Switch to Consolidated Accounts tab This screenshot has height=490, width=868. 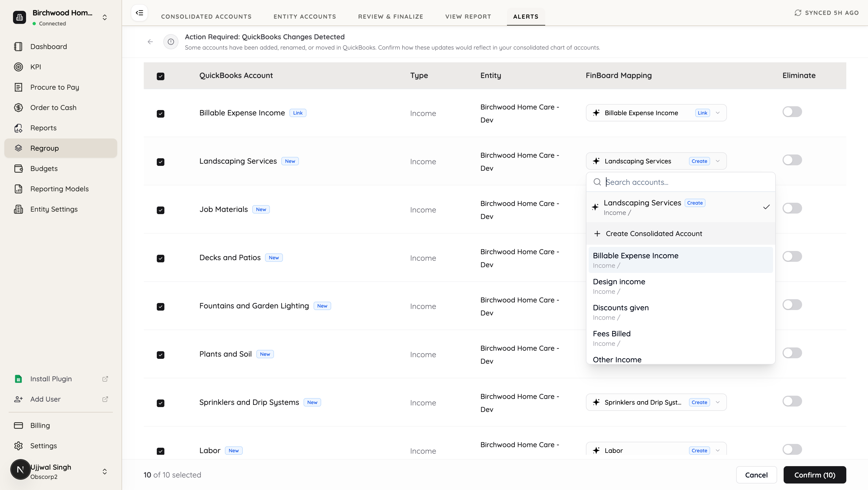pos(206,17)
